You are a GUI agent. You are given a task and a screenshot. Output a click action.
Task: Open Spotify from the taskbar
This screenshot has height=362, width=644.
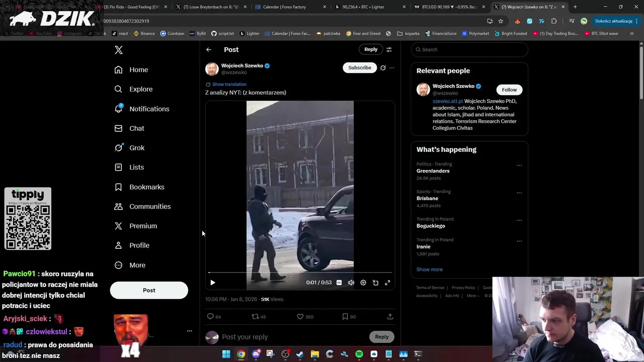[x=359, y=354]
